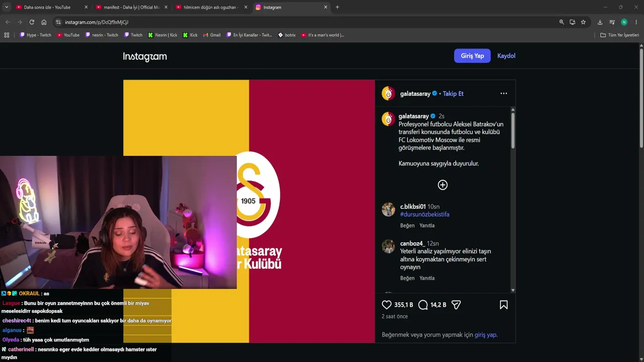
Task: Open the #dursunözbekistifa hashtag
Action: tap(425, 214)
